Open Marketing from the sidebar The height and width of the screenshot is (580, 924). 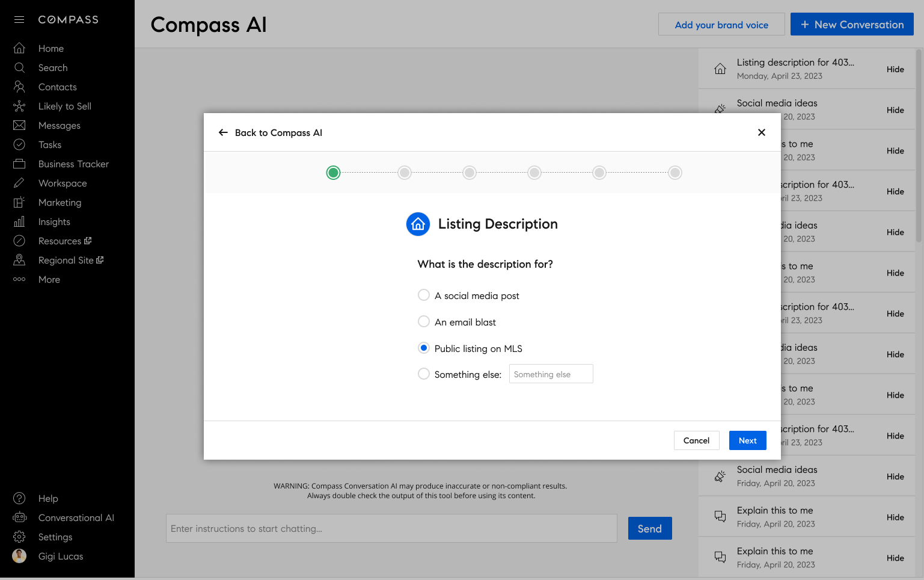pos(60,202)
